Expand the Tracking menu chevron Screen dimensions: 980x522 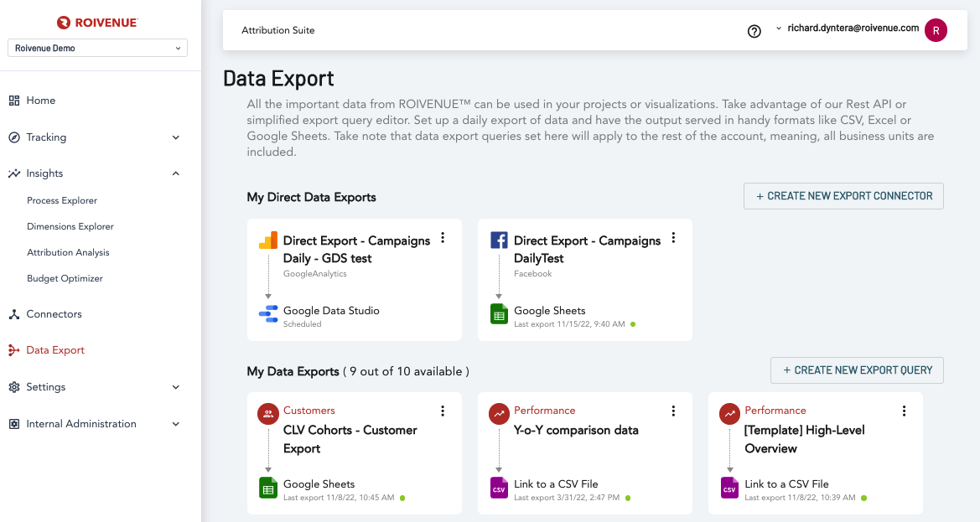pos(175,137)
